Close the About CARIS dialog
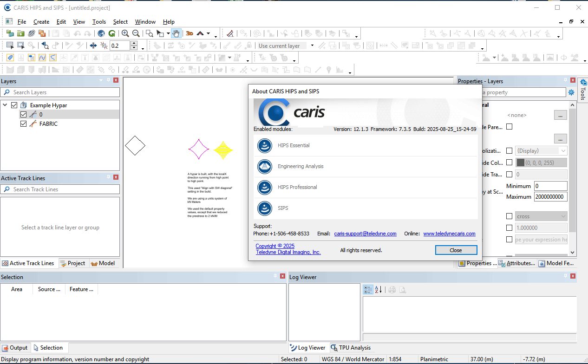588x364 pixels. click(456, 250)
